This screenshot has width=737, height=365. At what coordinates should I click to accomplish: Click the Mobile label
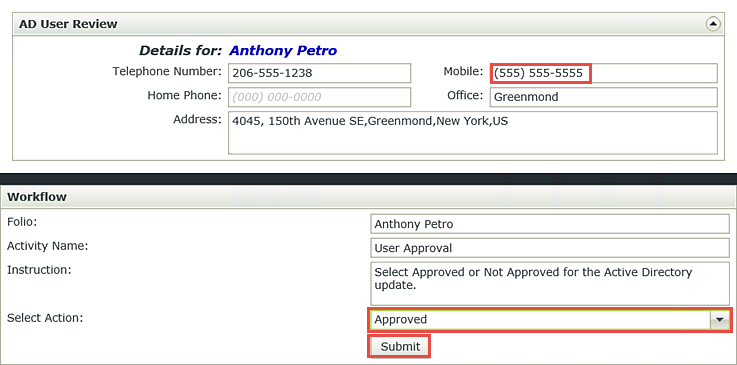[463, 72]
